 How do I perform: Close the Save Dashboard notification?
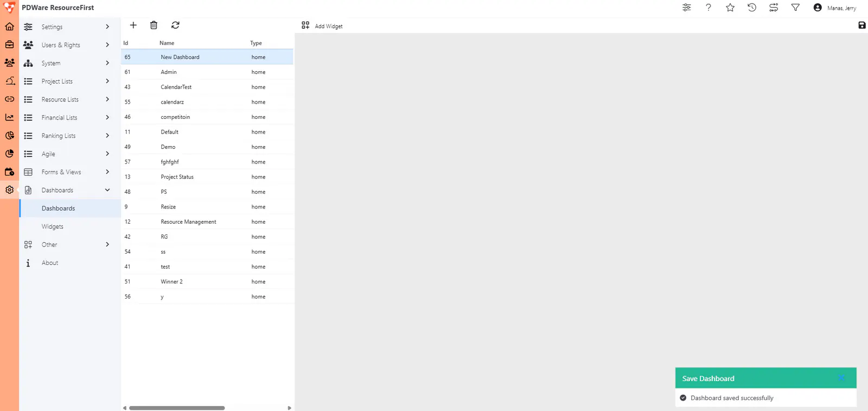pos(841,378)
